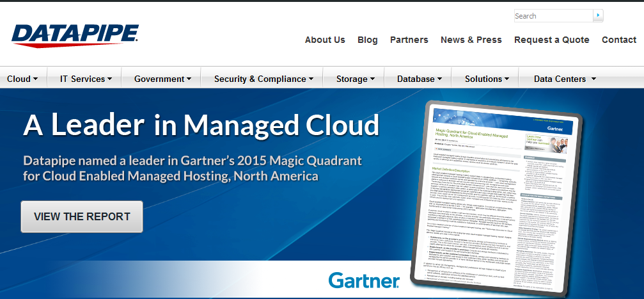Expand the Database dropdown menu
644x299 pixels.
click(x=420, y=79)
